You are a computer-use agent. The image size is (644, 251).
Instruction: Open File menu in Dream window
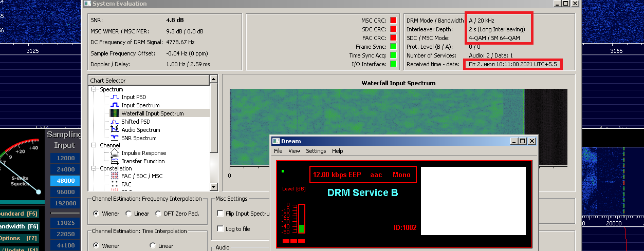278,151
